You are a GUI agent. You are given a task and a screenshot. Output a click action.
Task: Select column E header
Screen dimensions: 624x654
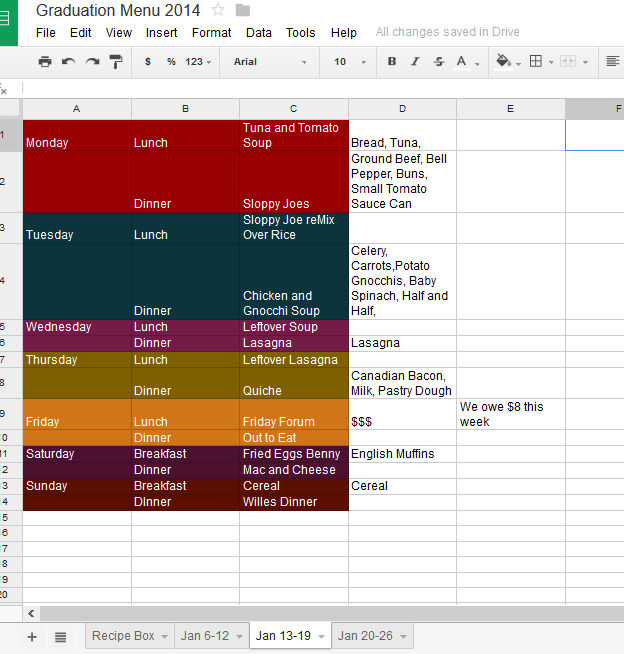(511, 109)
